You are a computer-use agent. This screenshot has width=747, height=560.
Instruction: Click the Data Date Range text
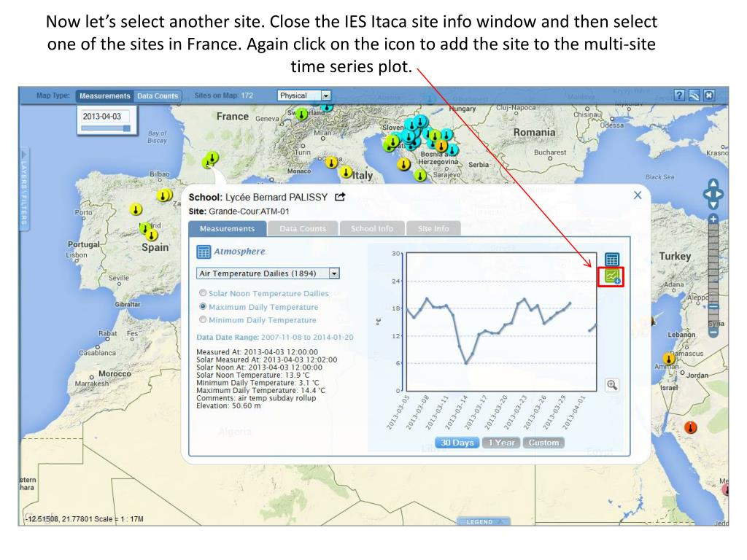[x=275, y=337]
